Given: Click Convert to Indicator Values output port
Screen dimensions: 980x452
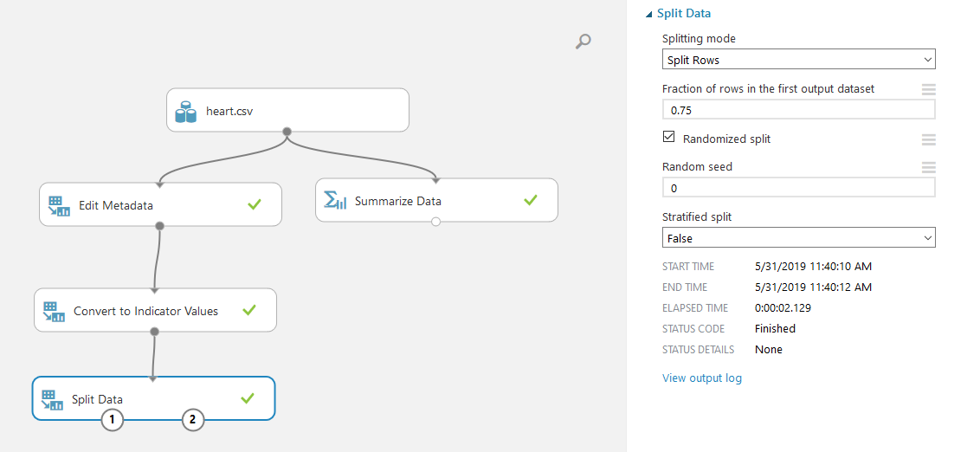Looking at the screenshot, I should 154,332.
